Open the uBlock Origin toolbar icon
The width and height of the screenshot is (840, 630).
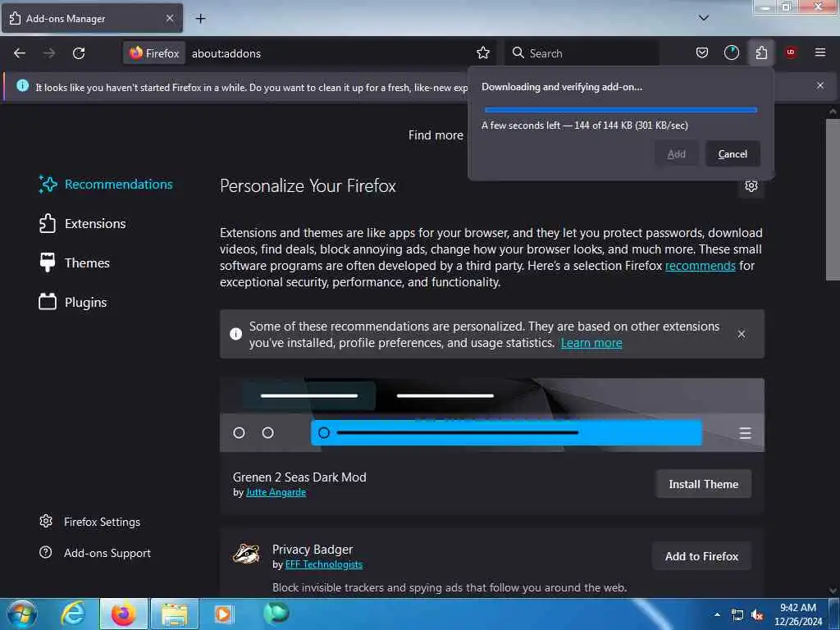[791, 52]
